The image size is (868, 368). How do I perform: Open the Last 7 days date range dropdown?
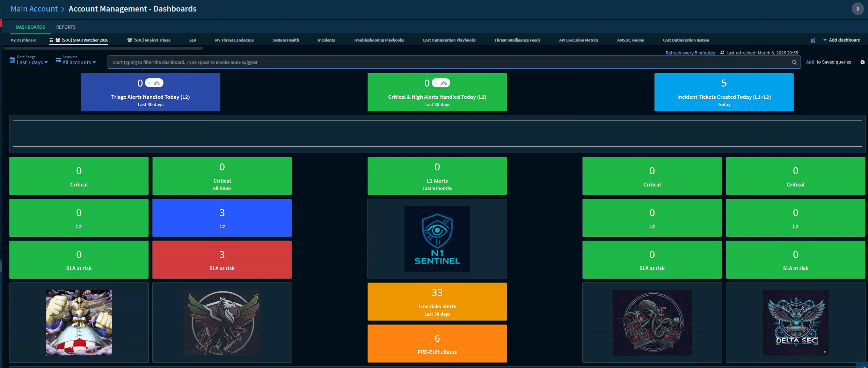coord(32,62)
